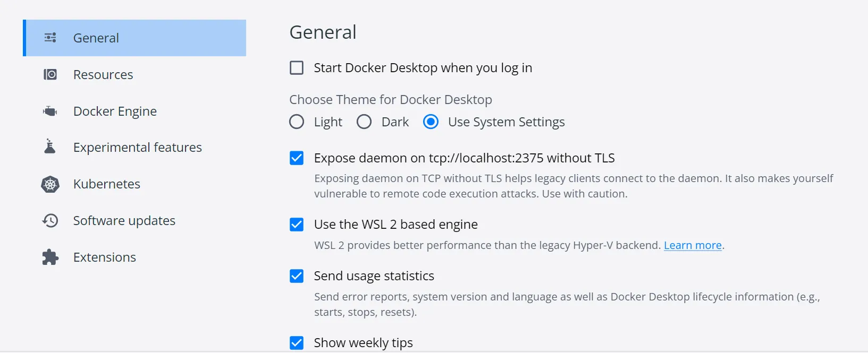Go to the Docker Engine section
The image size is (868, 353).
click(115, 111)
